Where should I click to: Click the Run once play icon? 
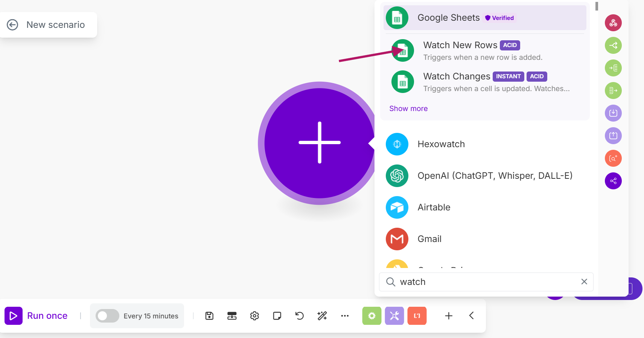14,316
